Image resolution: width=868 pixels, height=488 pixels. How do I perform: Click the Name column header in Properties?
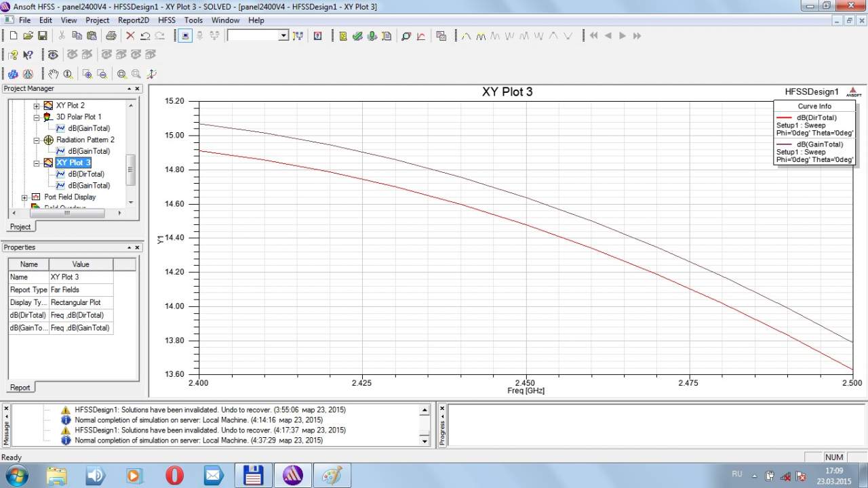point(28,264)
